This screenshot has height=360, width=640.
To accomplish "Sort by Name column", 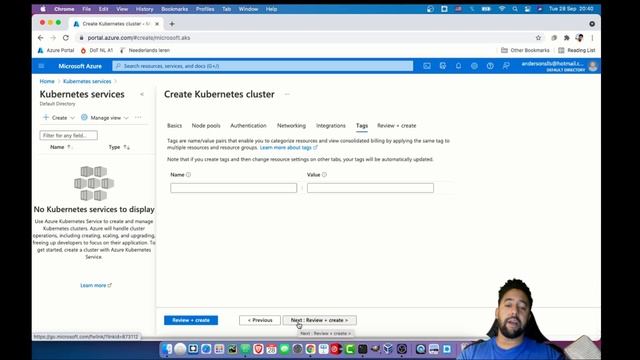I will (x=60, y=147).
